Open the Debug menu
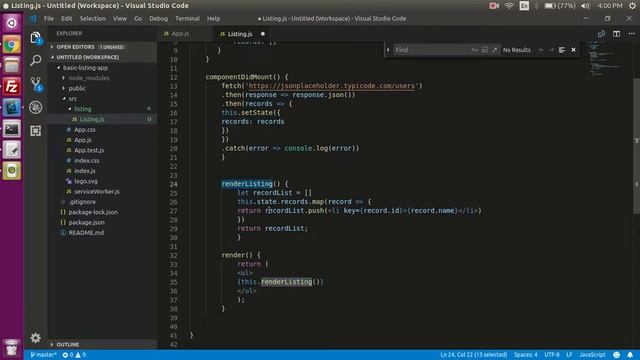Image resolution: width=640 pixels, height=360 pixels. [x=158, y=18]
